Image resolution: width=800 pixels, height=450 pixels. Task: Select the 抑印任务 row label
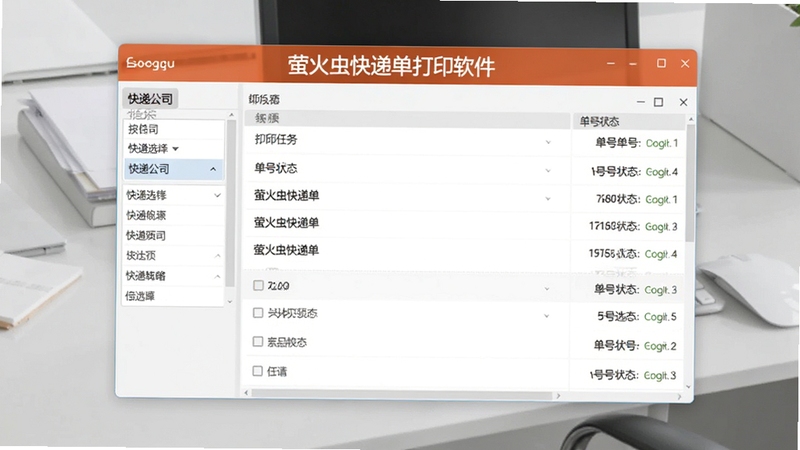tap(276, 139)
